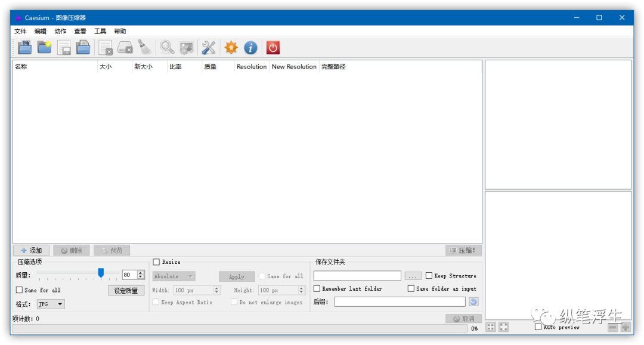The width and height of the screenshot is (644, 345).
Task: Click the Clear List broom icon
Action: [x=144, y=48]
